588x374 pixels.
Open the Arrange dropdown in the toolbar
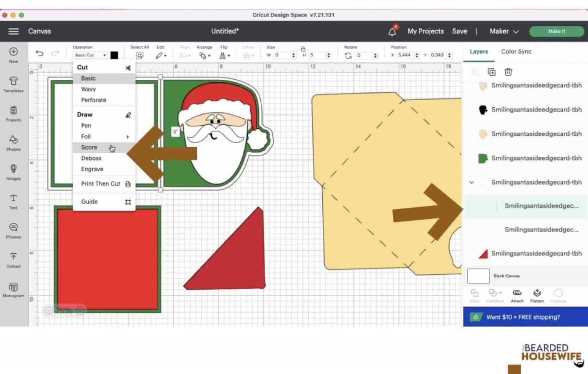[204, 55]
